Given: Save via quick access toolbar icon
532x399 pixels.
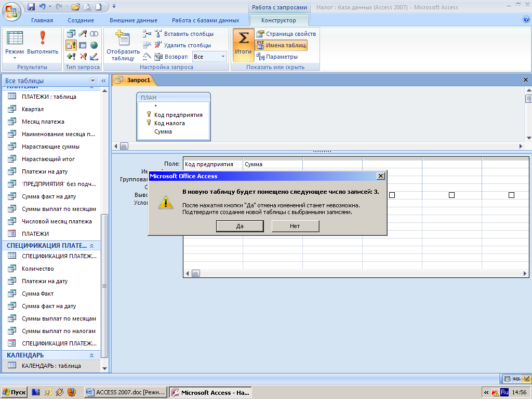Looking at the screenshot, I should (x=31, y=6).
